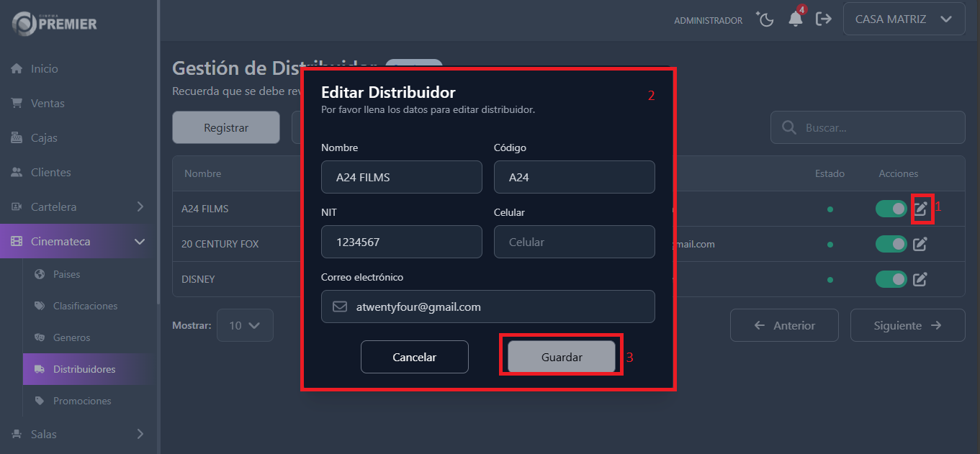Click the edit pencil for DISNEY row
Screen dimensions: 980x454
920,279
